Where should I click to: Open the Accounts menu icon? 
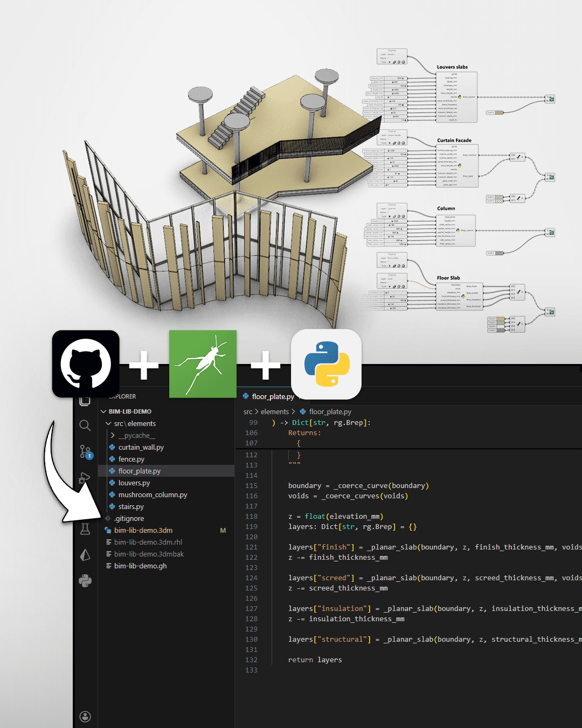tap(85, 716)
